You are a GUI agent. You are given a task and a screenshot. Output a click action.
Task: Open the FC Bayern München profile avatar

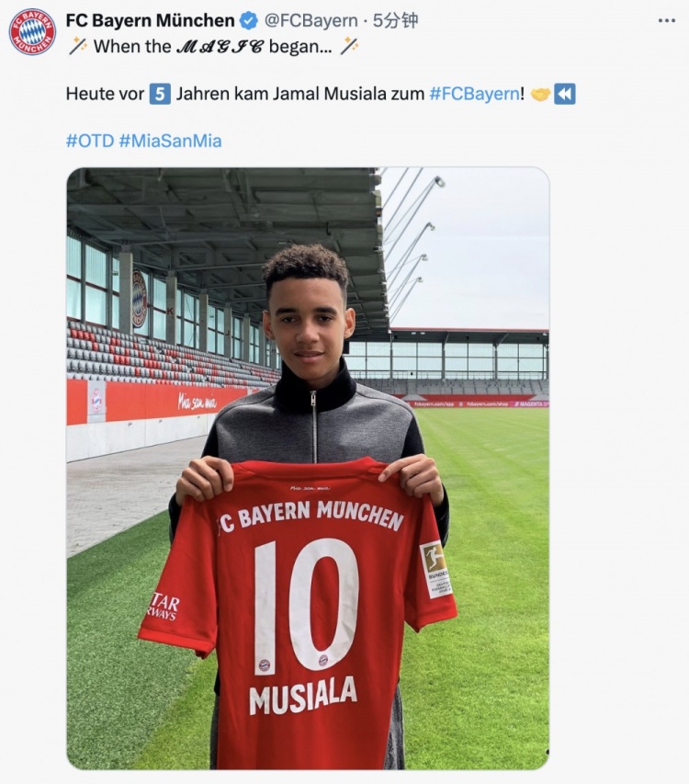32,31
